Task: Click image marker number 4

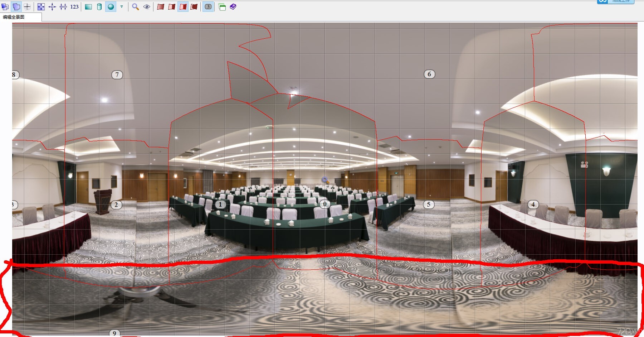Action: click(x=533, y=204)
